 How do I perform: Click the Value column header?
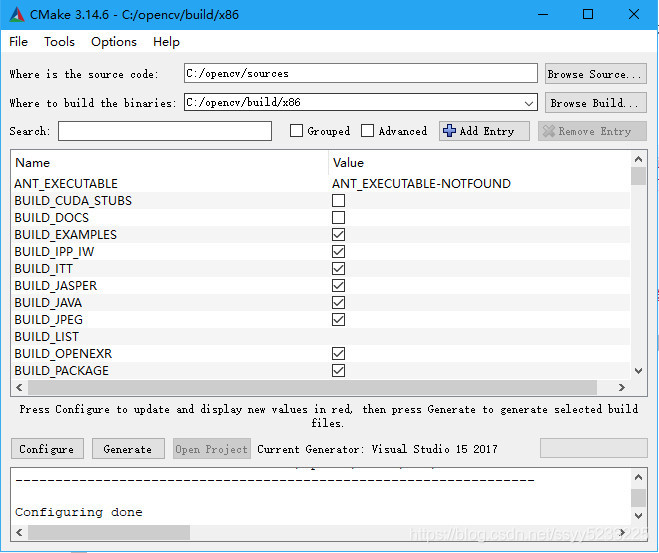pos(348,163)
